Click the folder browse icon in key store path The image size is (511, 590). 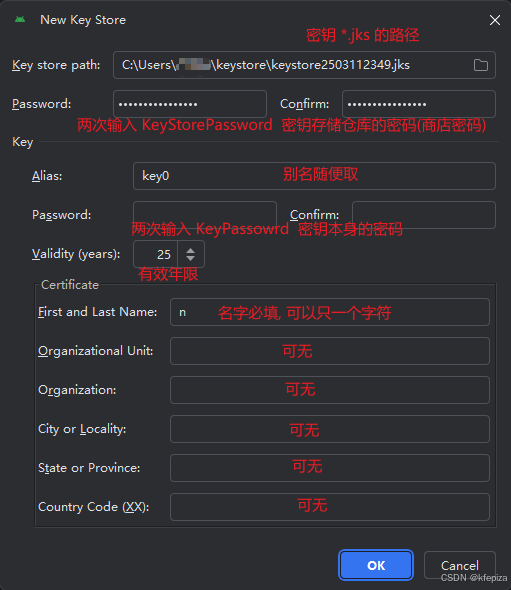pos(481,65)
